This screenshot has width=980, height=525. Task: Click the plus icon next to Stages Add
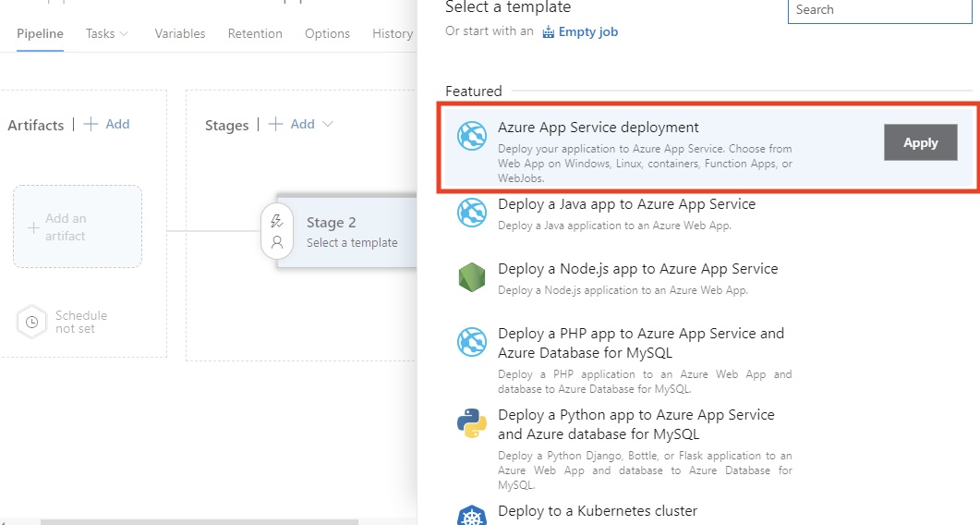click(x=275, y=124)
